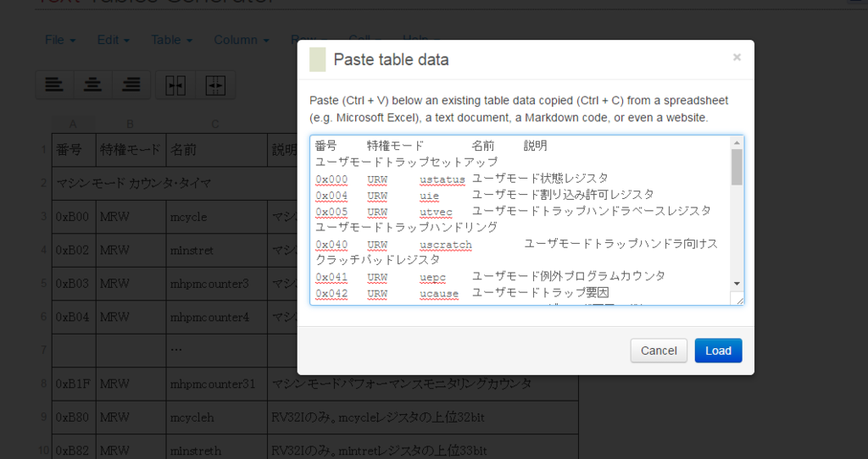The width and height of the screenshot is (868, 459).
Task: Select the align center icon
Action: (92, 86)
